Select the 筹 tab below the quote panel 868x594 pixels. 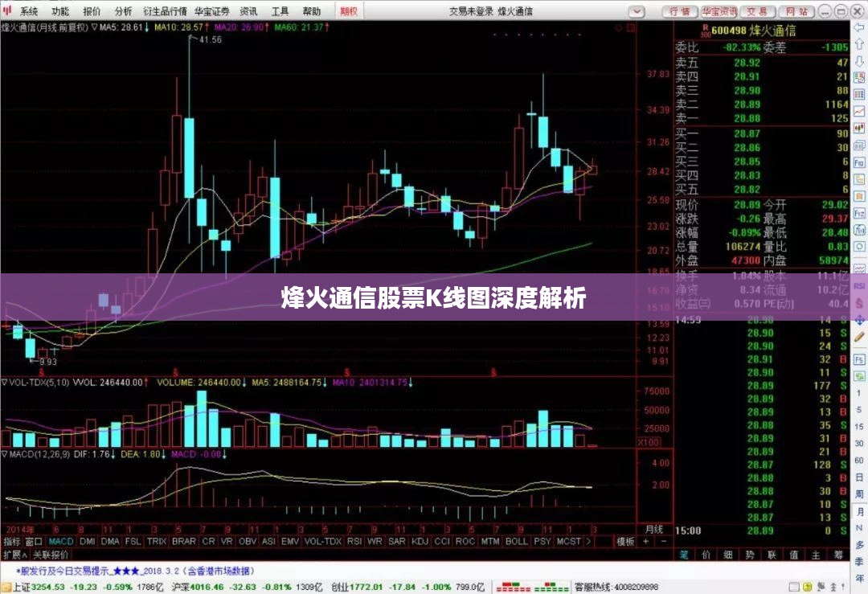point(838,554)
